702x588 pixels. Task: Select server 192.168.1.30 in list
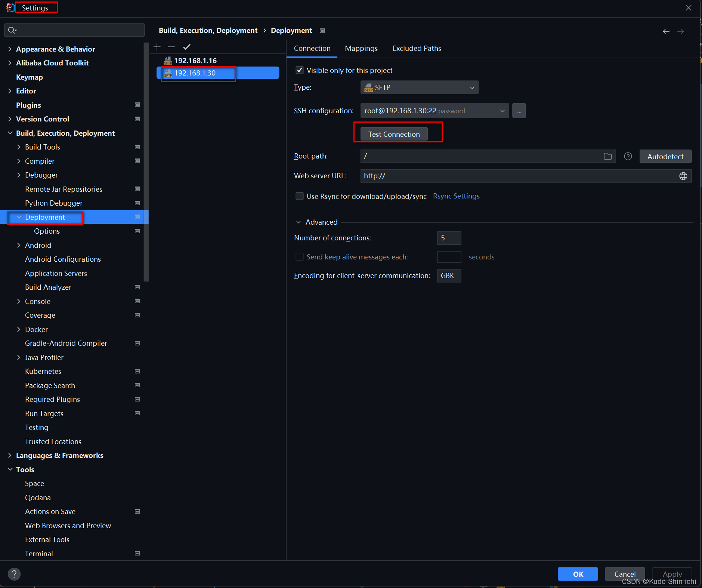(x=217, y=73)
